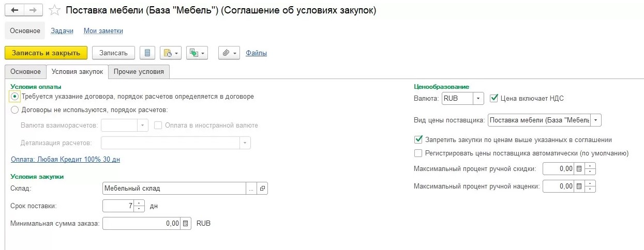Image resolution: width=644 pixels, height=250 pixels.
Task: Open calculator in Минимальная сумма заказа field
Action: 186,224
